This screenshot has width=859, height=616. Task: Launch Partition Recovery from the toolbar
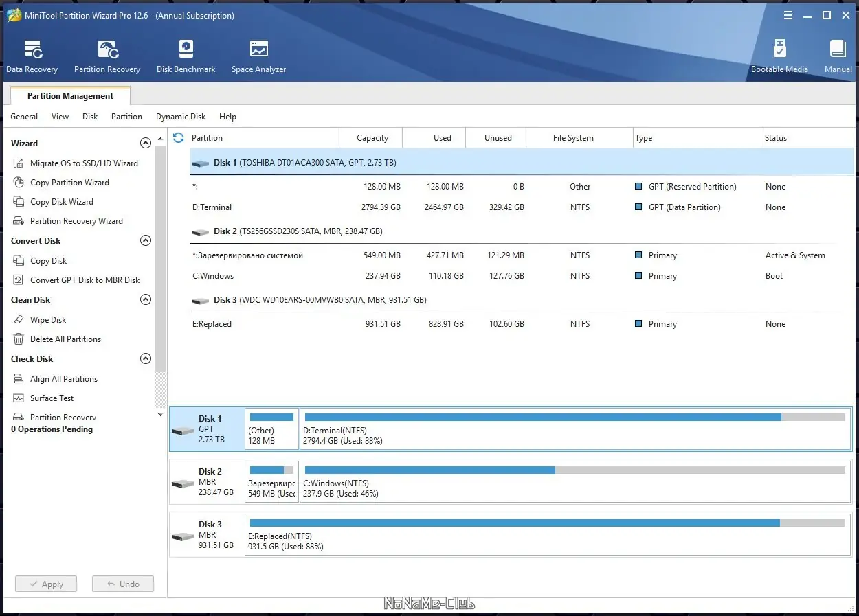(107, 56)
